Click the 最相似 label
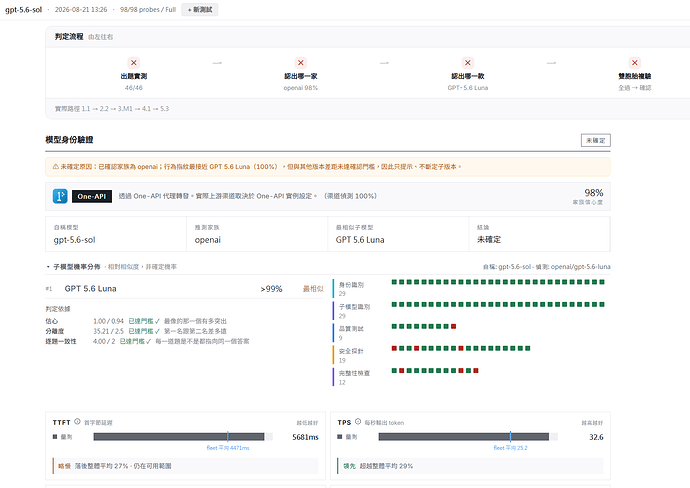690x488 pixels. [x=313, y=289]
